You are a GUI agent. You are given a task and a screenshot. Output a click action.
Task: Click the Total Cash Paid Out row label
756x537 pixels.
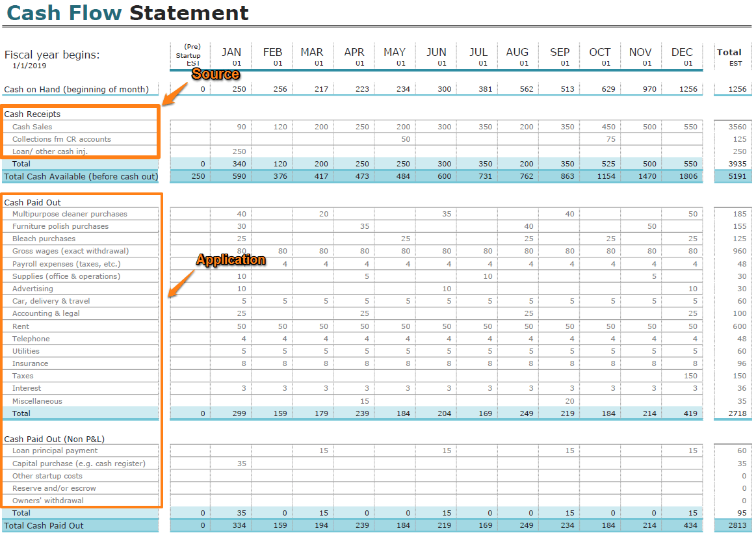(x=44, y=525)
